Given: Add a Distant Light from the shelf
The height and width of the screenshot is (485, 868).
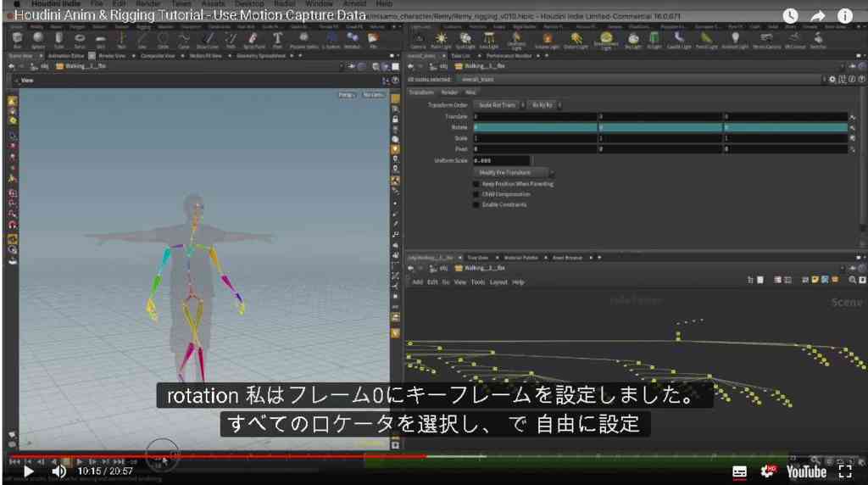Looking at the screenshot, I should pos(576,40).
